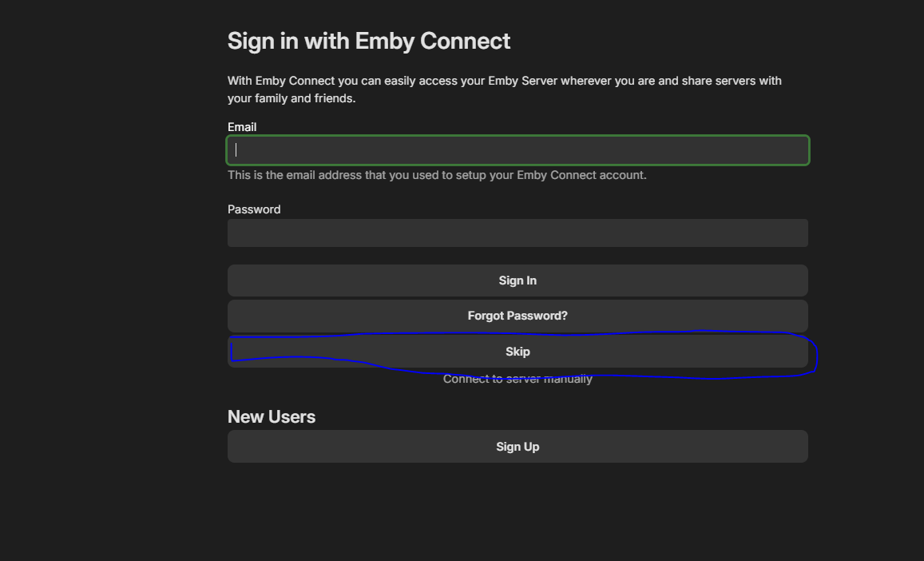Viewport: 924px width, 561px height.
Task: Click the helper text below Email field
Action: click(x=437, y=175)
